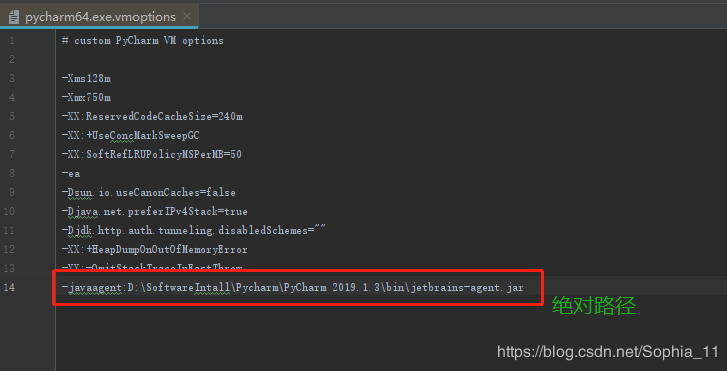Click the preferIPv4Stack=true line

pyautogui.click(x=154, y=211)
